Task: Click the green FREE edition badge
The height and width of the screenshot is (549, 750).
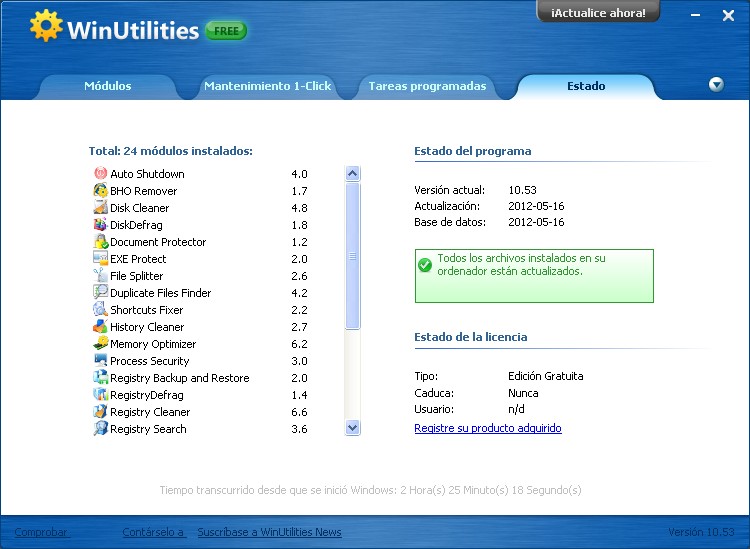Action: pyautogui.click(x=226, y=31)
